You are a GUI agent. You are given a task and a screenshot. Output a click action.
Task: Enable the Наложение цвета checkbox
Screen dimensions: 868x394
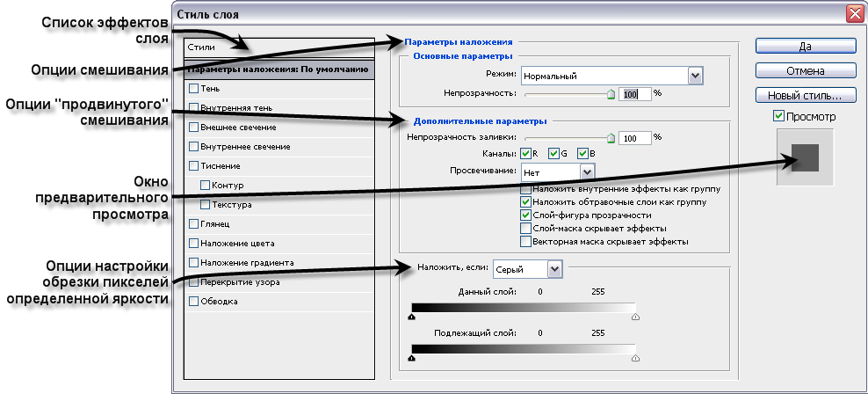[x=193, y=244]
